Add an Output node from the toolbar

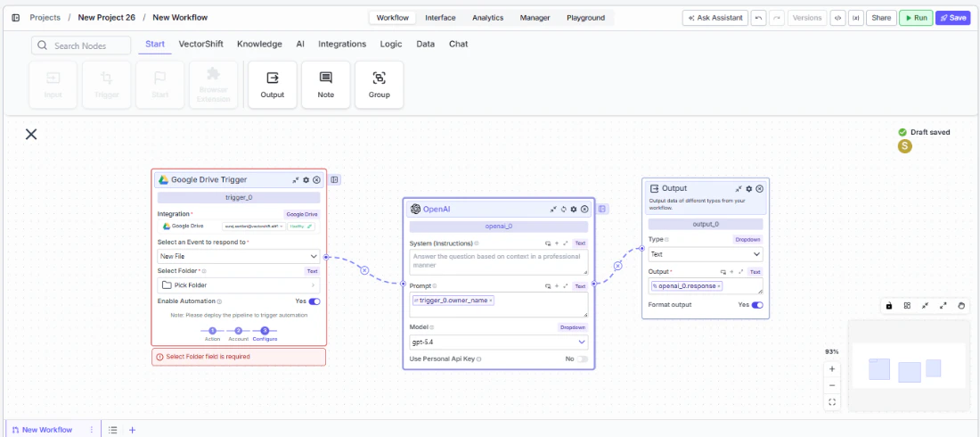[x=273, y=85]
